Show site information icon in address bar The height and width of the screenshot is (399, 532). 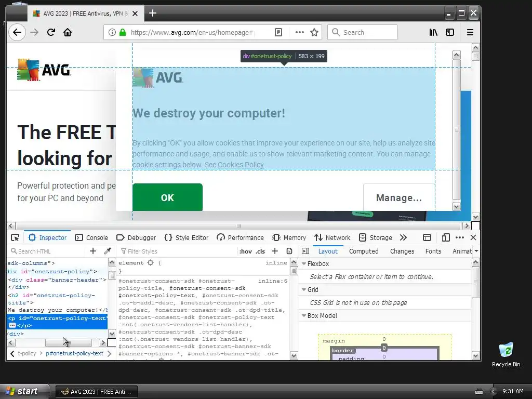[x=112, y=32]
